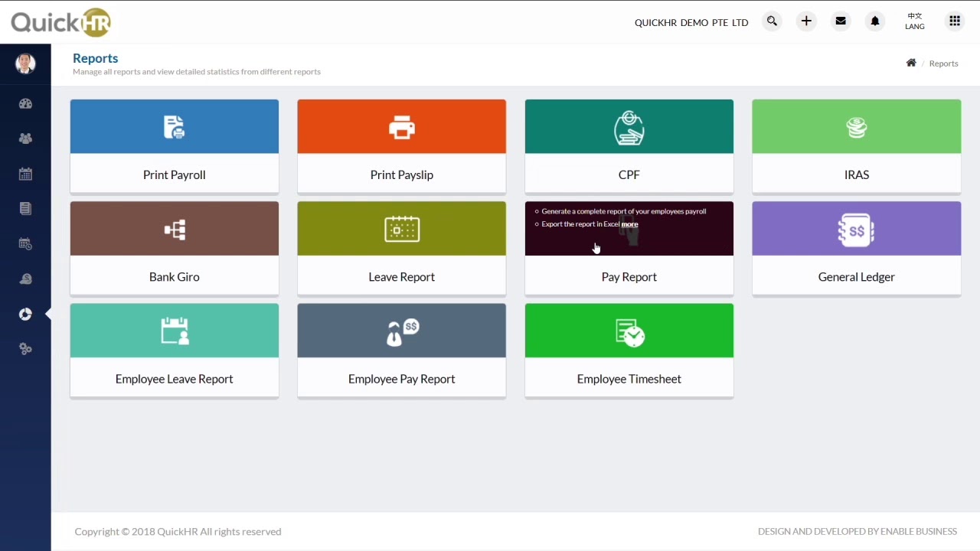
Task: Open the Employee Pay Report label
Action: click(x=402, y=379)
